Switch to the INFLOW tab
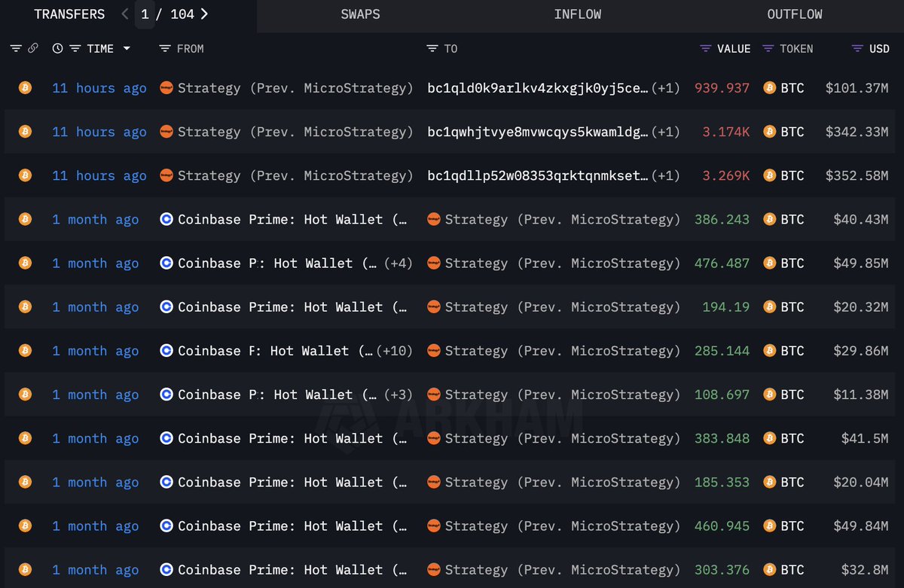 (x=578, y=14)
